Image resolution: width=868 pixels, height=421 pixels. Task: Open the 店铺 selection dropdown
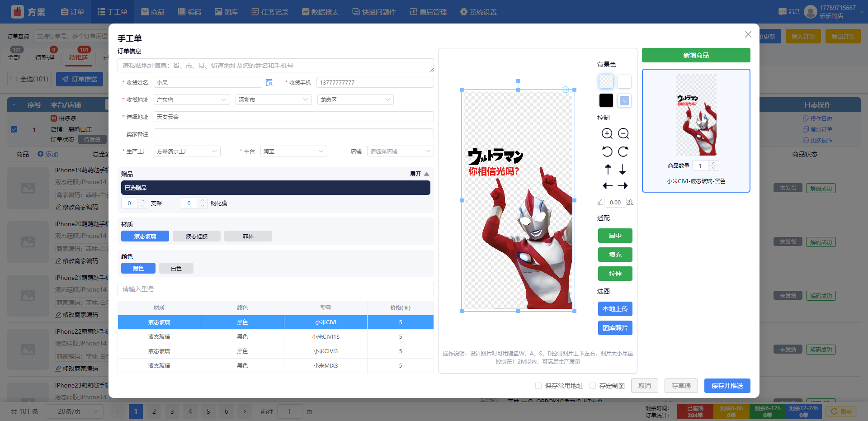point(401,151)
